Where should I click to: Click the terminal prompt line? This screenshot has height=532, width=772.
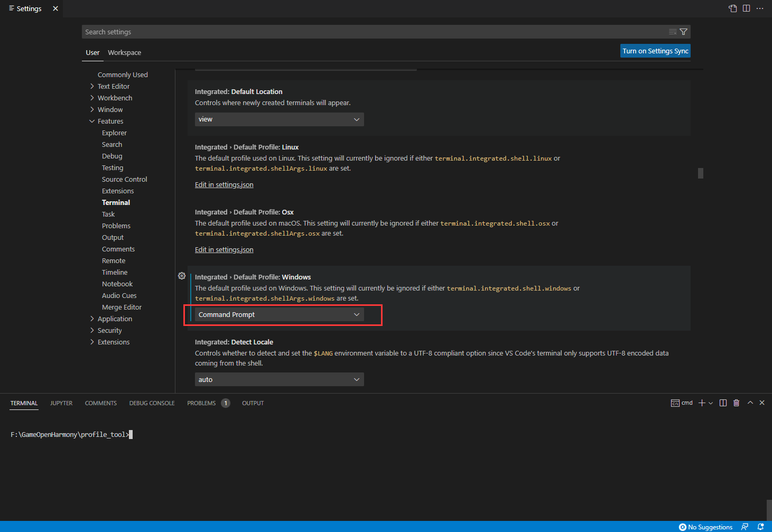point(71,435)
